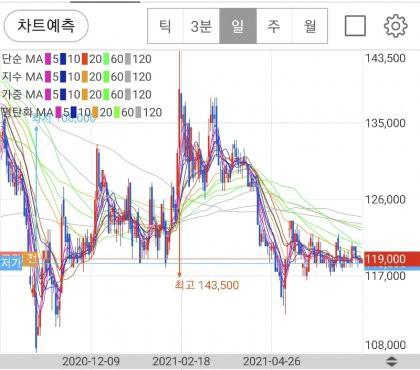Select the 월 monthly chart tab
420x370 pixels.
click(310, 26)
